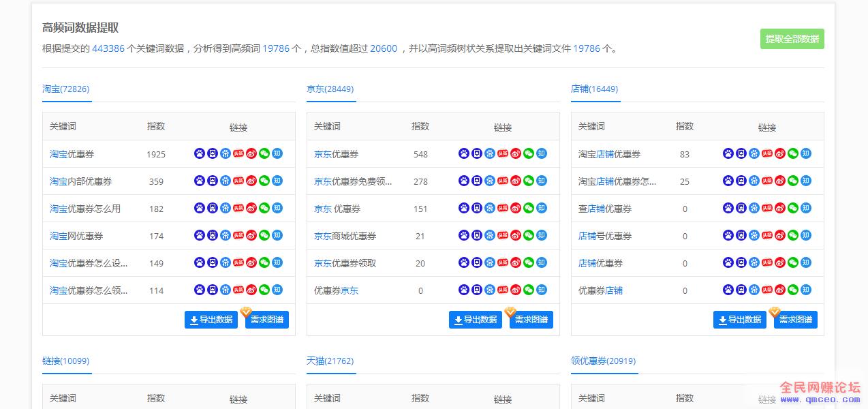Open Weibo icon in 淘宝优惠券 row
This screenshot has width=868, height=409.
pos(251,153)
